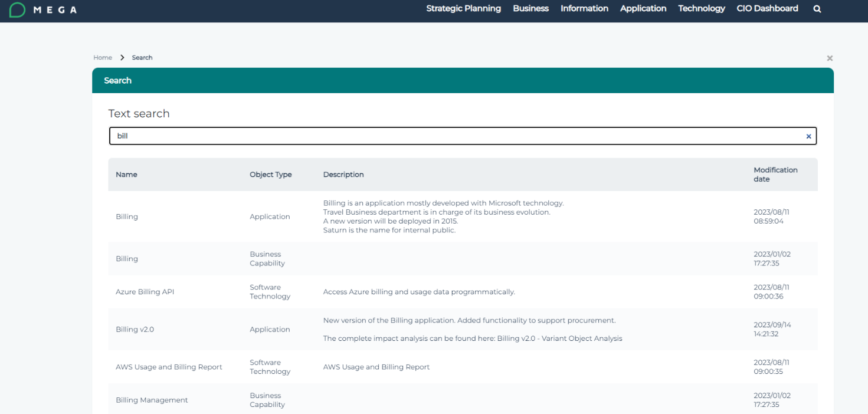
Task: Open the Azure Billing API result
Action: point(145,292)
